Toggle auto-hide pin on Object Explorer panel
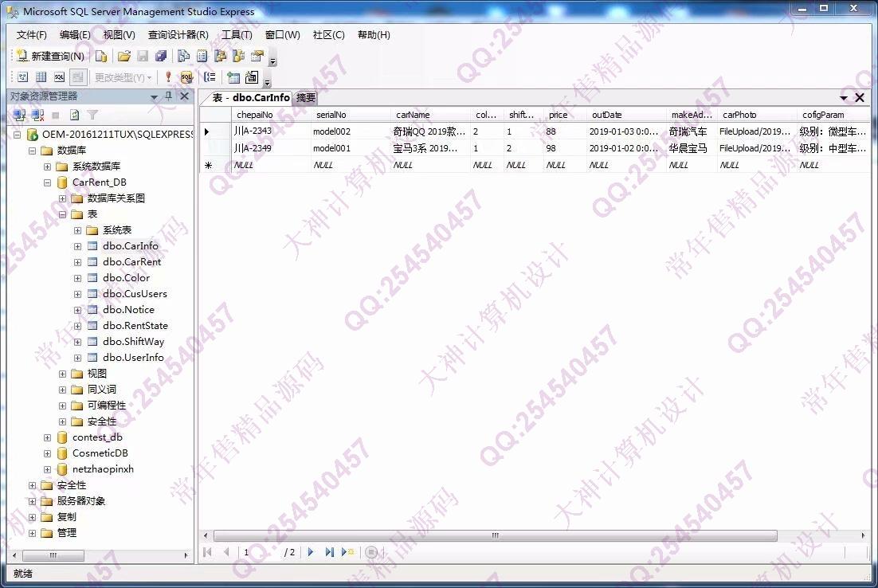Screen dimensions: 878x588 [x=169, y=96]
